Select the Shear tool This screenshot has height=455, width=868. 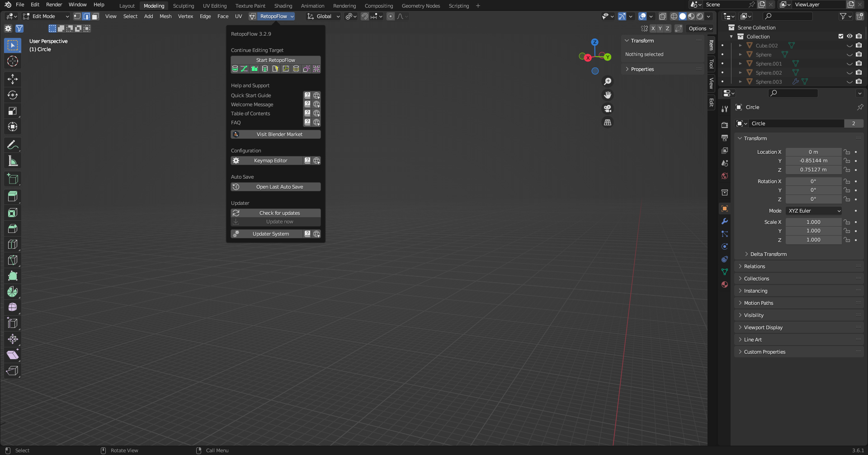coord(13,355)
